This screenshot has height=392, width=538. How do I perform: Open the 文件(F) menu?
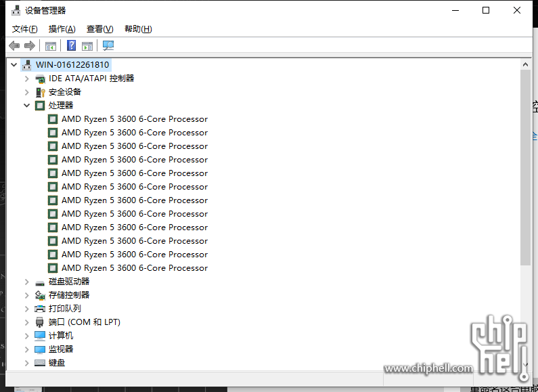(25, 29)
